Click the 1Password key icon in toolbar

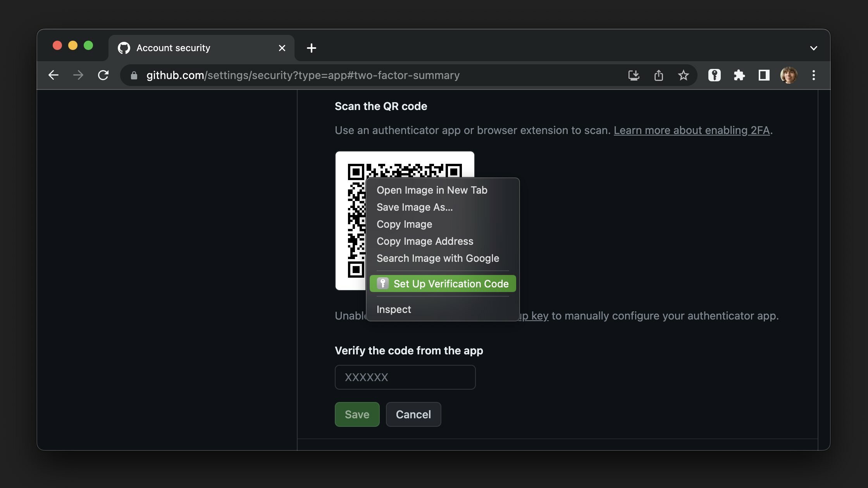point(714,75)
